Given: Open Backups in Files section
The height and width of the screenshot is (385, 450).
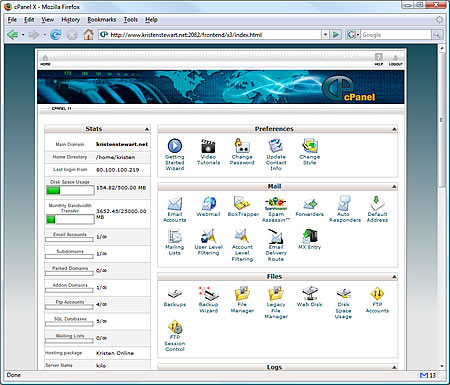Looking at the screenshot, I should tap(175, 294).
